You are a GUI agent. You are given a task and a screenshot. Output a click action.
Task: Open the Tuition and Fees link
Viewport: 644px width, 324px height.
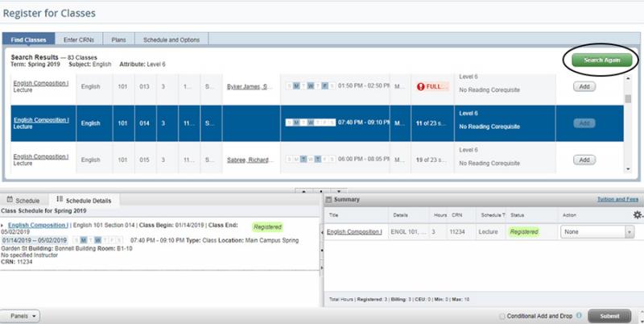618,199
